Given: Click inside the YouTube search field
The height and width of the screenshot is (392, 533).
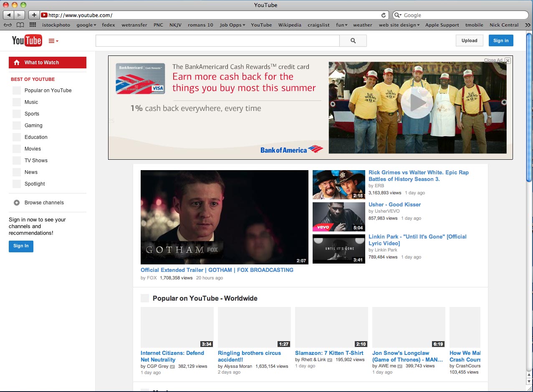Looking at the screenshot, I should point(217,40).
